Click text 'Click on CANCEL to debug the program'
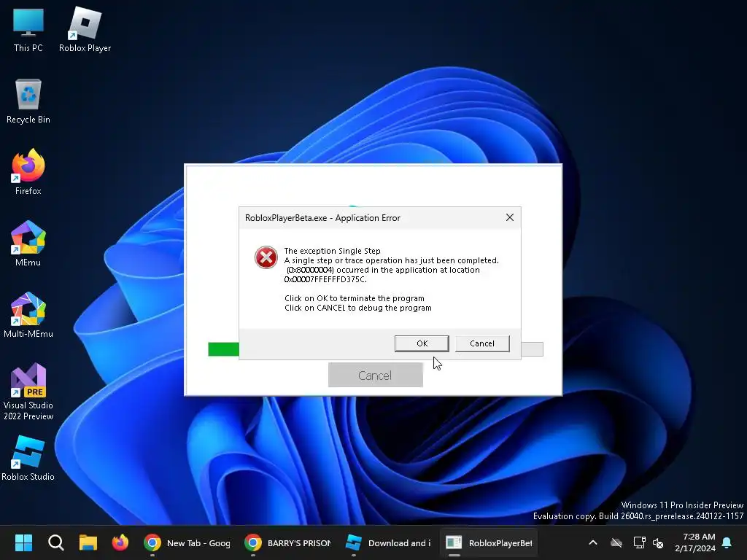 coord(357,308)
